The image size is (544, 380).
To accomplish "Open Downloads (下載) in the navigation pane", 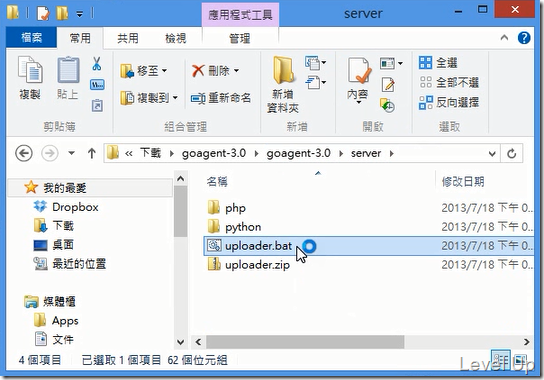I will tap(63, 226).
